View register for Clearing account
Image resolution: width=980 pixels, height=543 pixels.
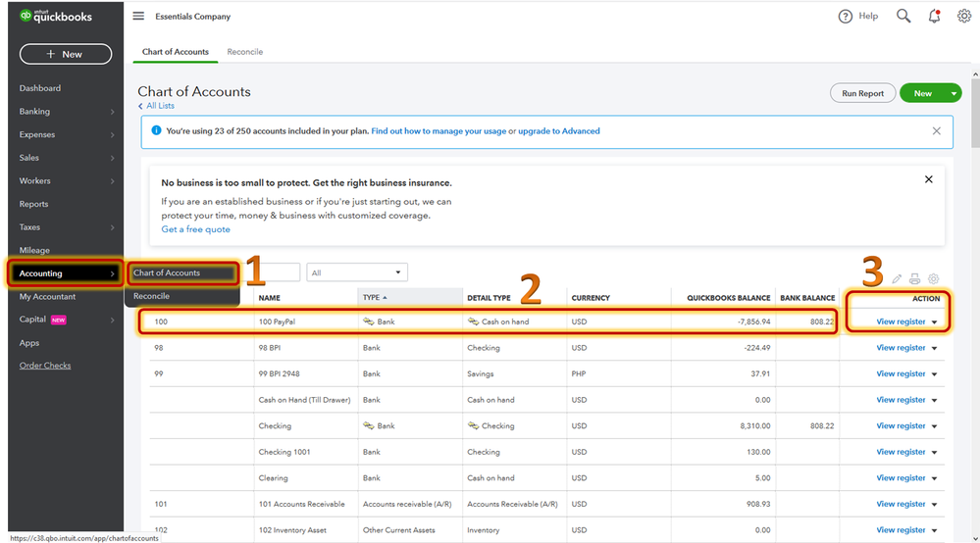coord(901,478)
